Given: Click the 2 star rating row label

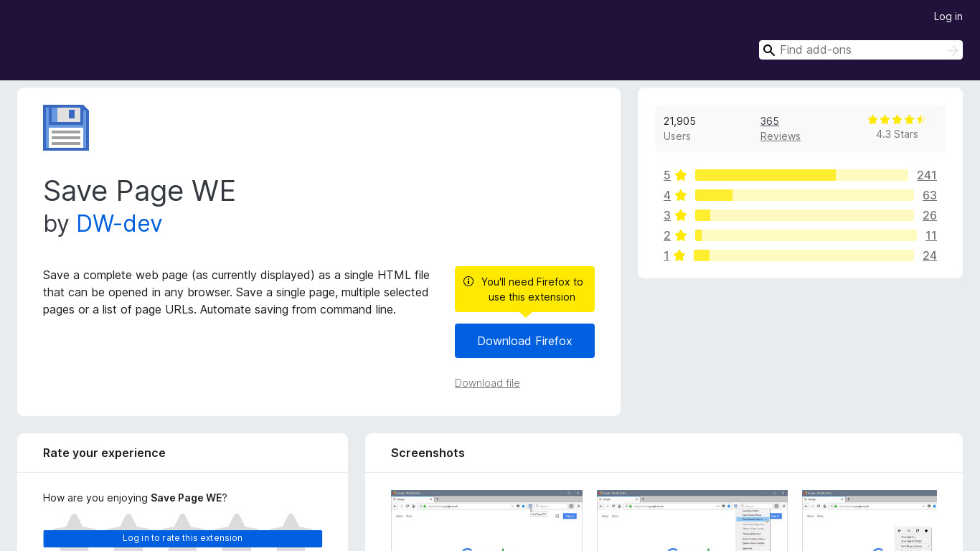Looking at the screenshot, I should pyautogui.click(x=667, y=235).
